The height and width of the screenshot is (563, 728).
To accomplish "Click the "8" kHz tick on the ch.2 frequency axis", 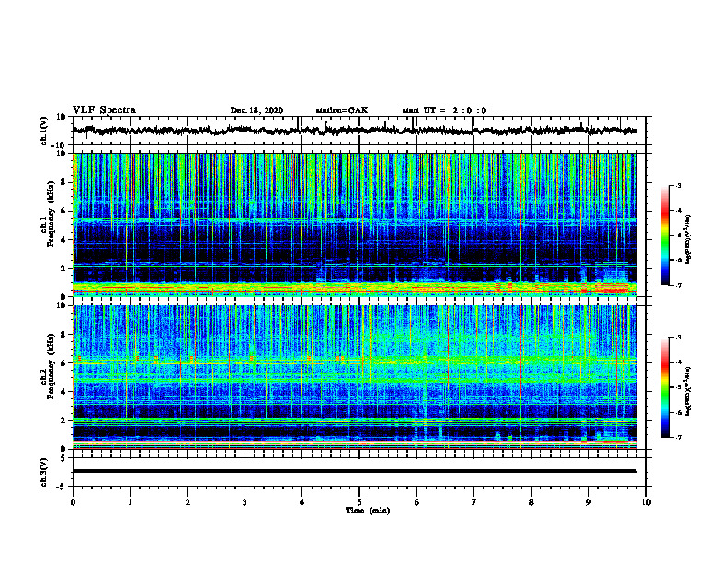I will 63,335.
